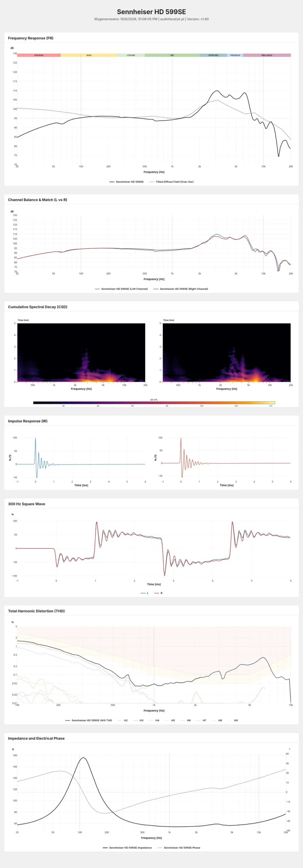Click the Total Harmonic Distortion (THD) heading
The width and height of the screenshot is (303, 868).
(36, 611)
